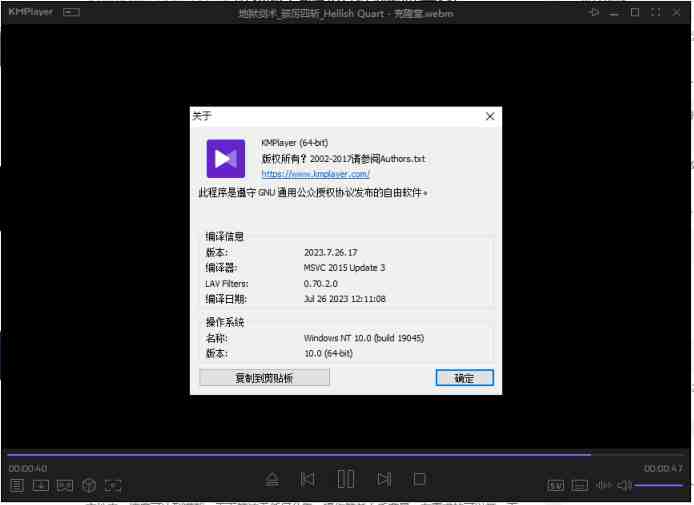
Task: Click the OS version 10.0 (64-bit) text
Action: (x=328, y=354)
